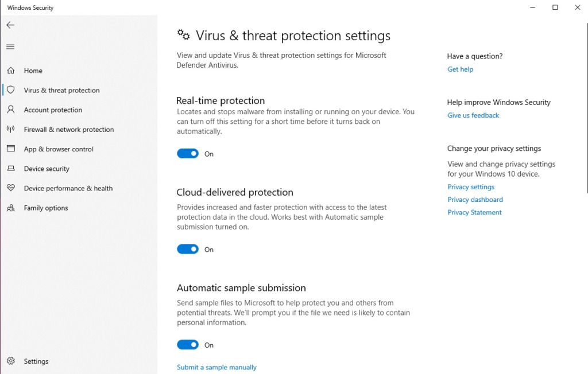The image size is (588, 374).
Task: Go back using the back arrow
Action: pyautogui.click(x=10, y=25)
